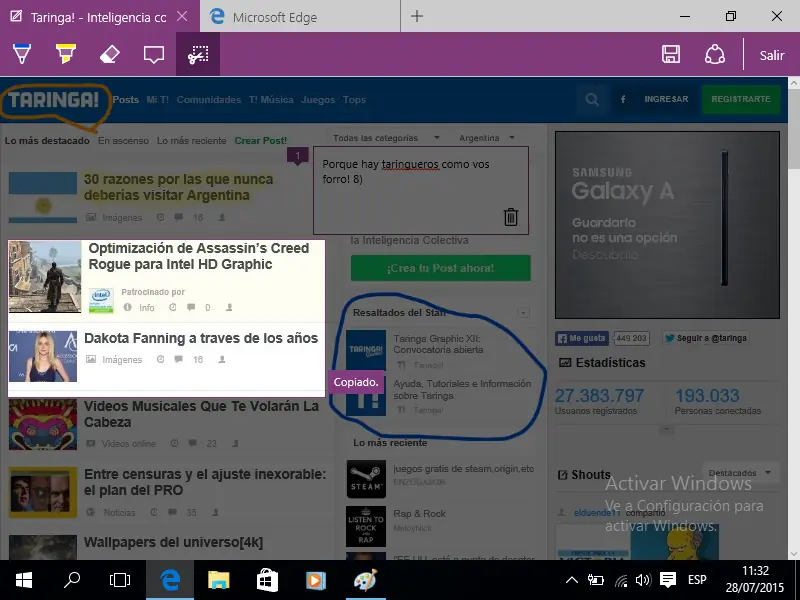Screen dimensions: 800x600
Task: Close the Taringa! tab
Action: point(182,16)
